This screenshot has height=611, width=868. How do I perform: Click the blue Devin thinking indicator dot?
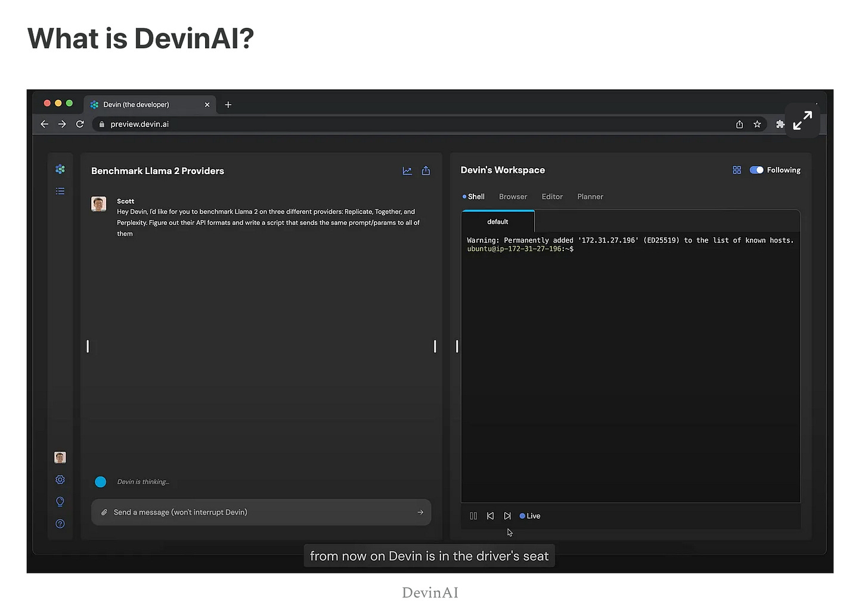[x=101, y=482]
